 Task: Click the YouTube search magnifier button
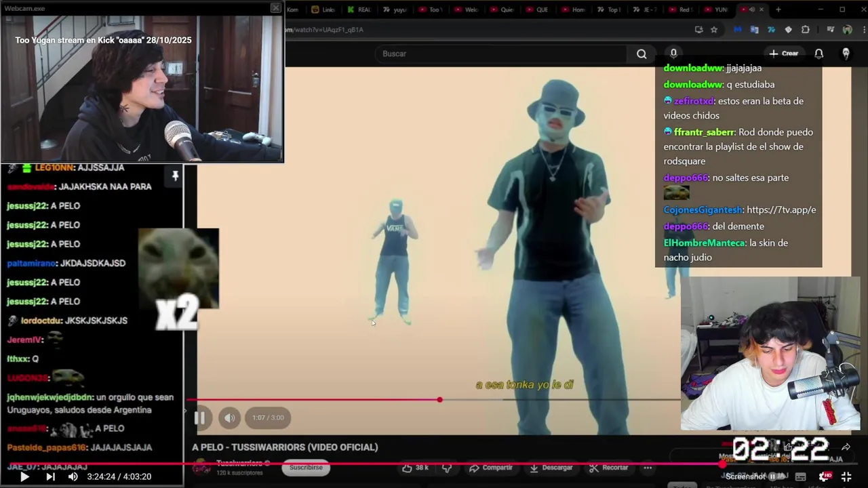(642, 54)
